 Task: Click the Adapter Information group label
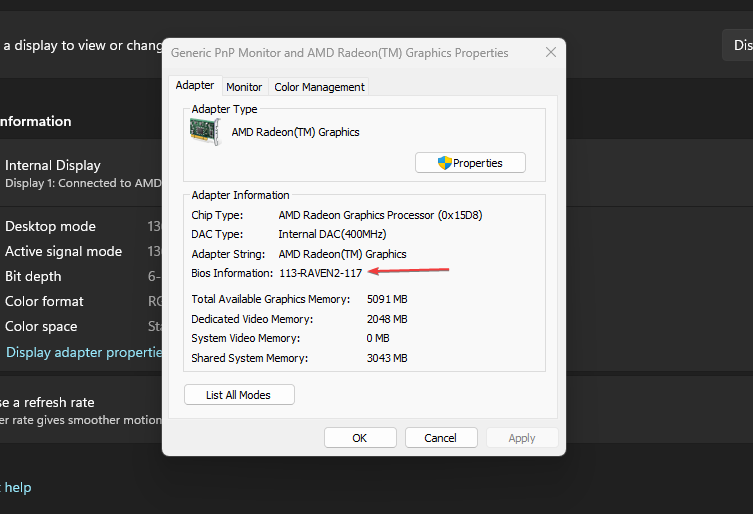(x=240, y=195)
